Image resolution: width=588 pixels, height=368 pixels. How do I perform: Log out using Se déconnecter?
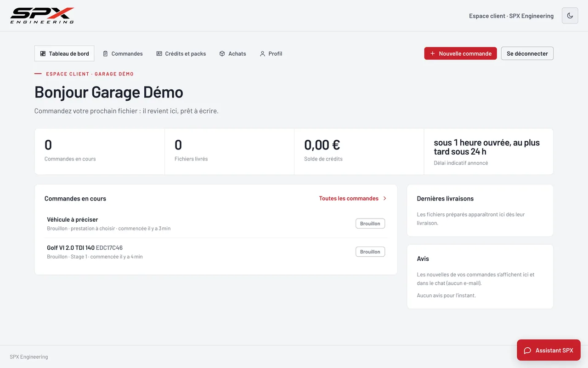(x=527, y=53)
